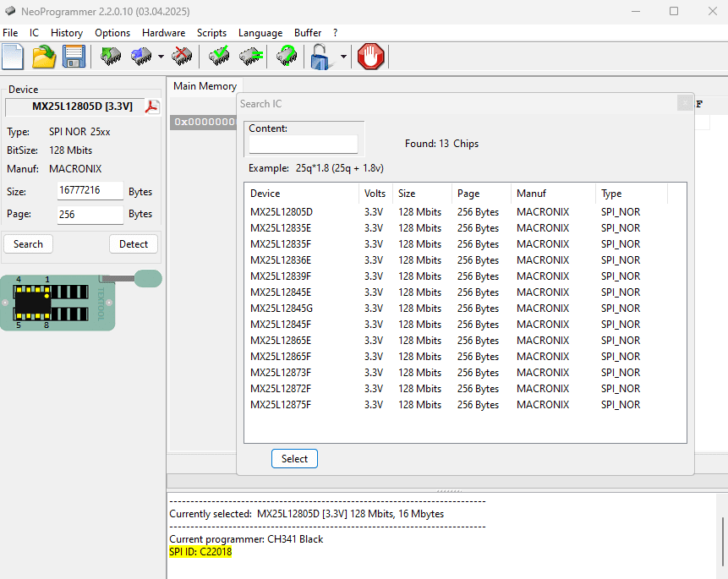Run blank check on the IC
Viewport: 728px width, 579px height.
coord(251,56)
